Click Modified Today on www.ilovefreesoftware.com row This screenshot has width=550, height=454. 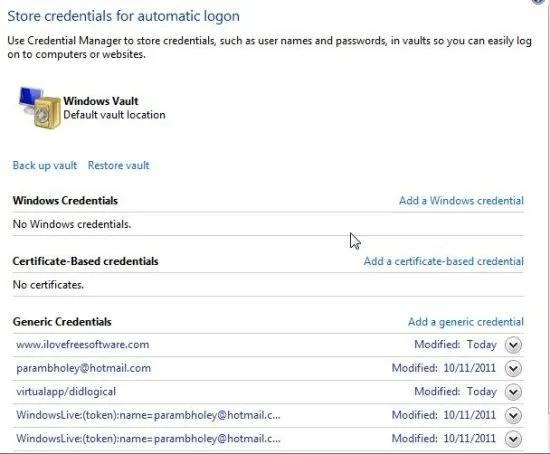455,345
